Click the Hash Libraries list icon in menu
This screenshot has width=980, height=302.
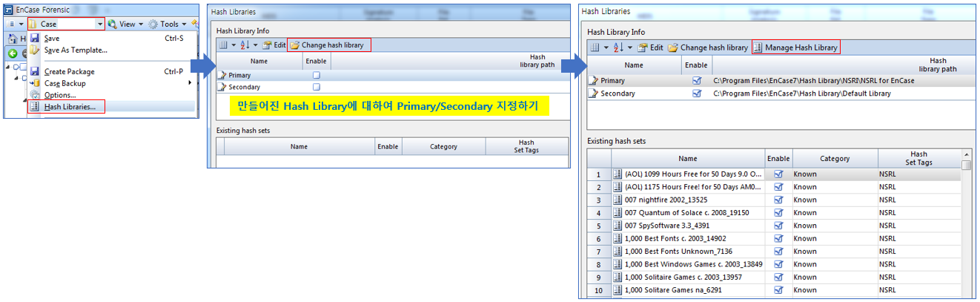(34, 107)
